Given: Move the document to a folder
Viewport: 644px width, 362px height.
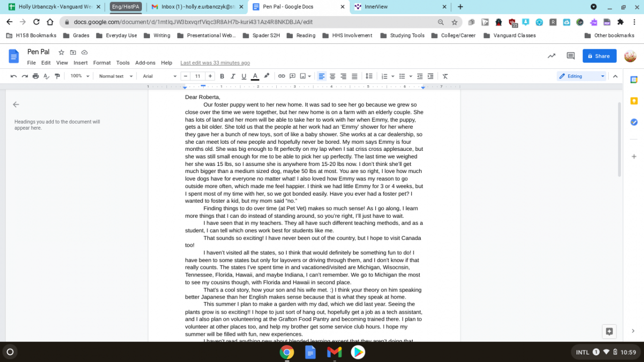Looking at the screenshot, I should click(x=73, y=52).
